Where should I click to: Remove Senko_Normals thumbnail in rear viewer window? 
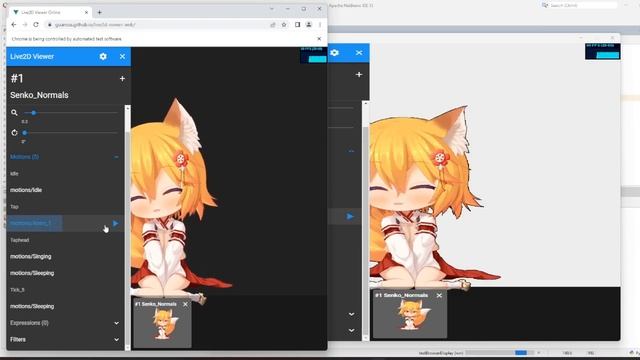(x=439, y=296)
